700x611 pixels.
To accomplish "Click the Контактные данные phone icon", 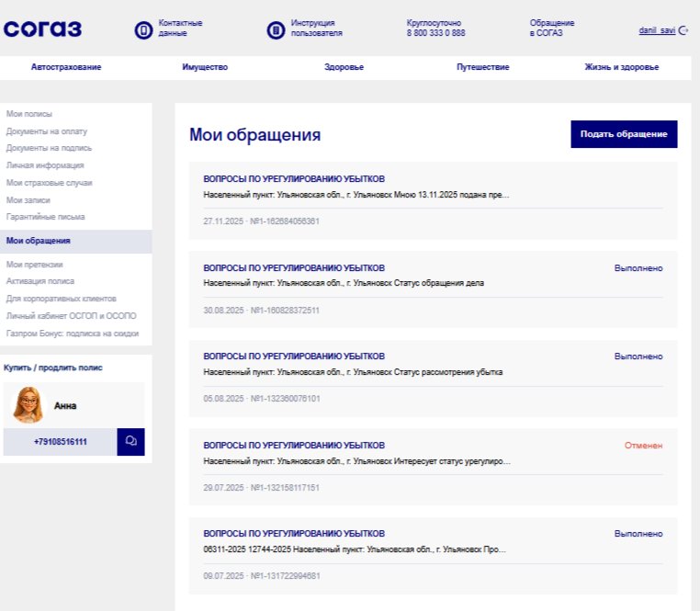I will (x=143, y=30).
